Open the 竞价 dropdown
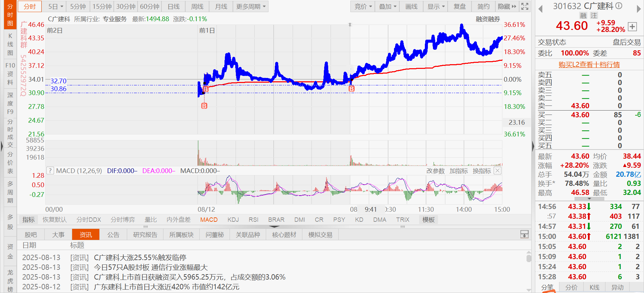 pyautogui.click(x=363, y=6)
